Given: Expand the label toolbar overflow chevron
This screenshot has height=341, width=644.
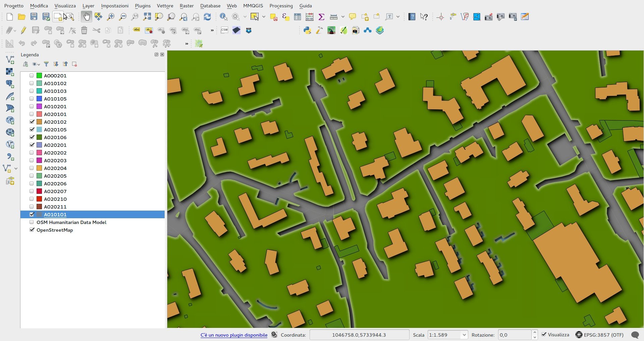Looking at the screenshot, I should tap(212, 30).
